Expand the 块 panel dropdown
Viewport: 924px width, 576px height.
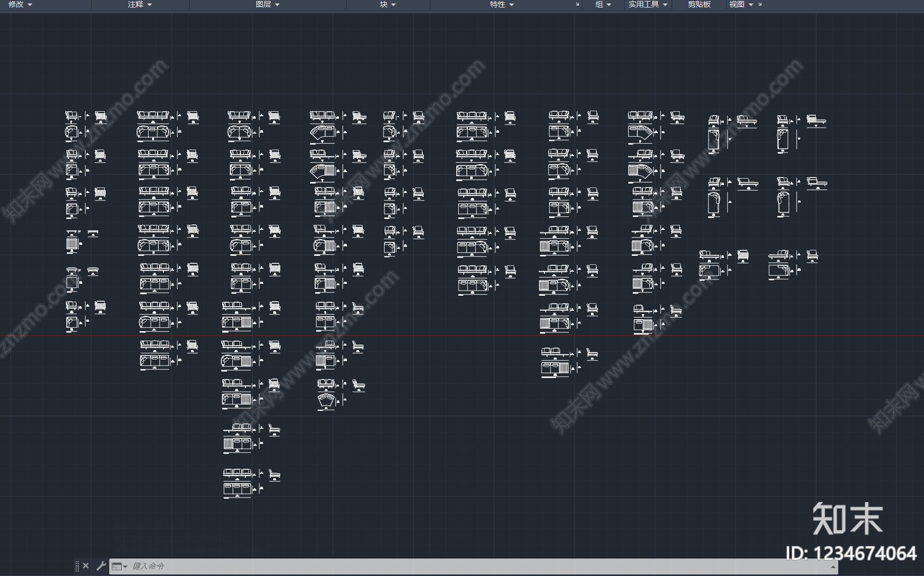(388, 4)
